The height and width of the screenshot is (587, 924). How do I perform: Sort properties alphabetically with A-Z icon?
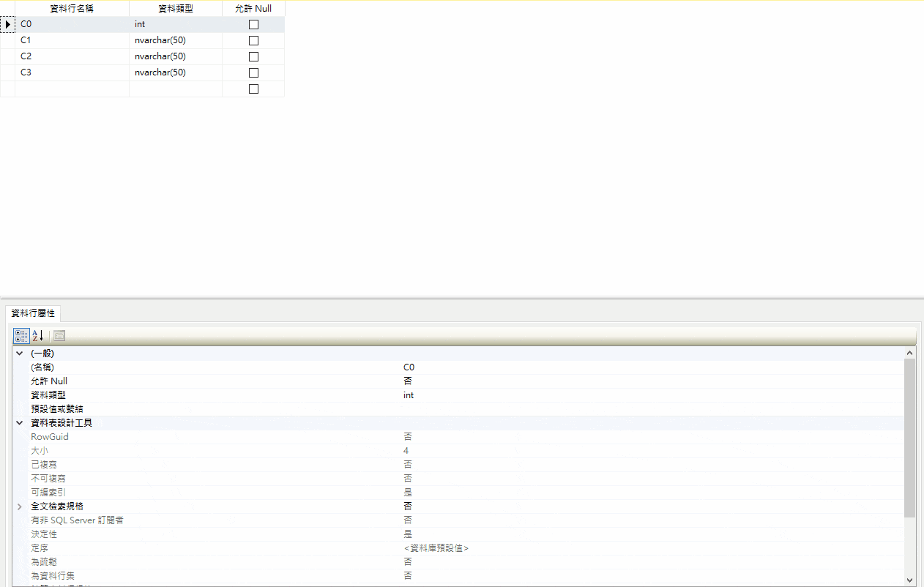tap(38, 336)
